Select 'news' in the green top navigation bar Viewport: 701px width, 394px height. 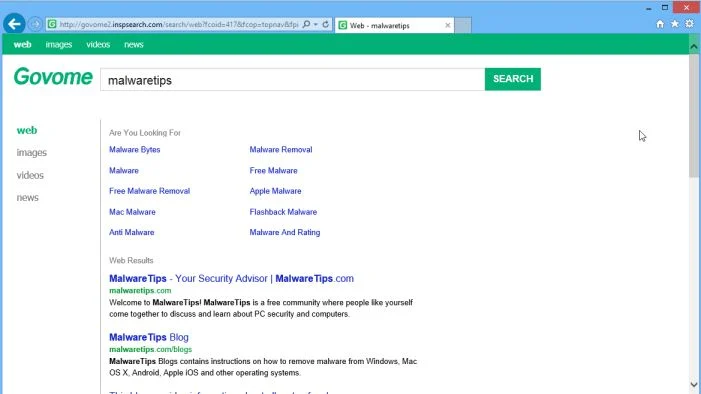coord(134,45)
